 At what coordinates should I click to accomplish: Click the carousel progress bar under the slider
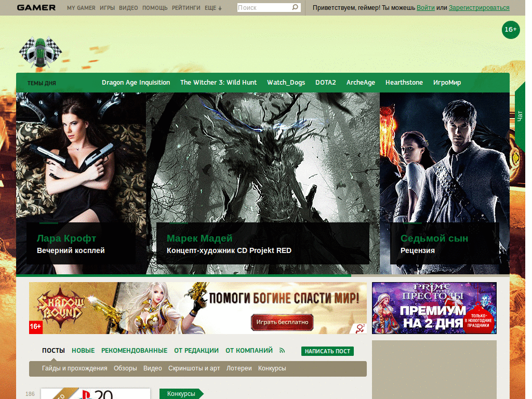point(262,275)
